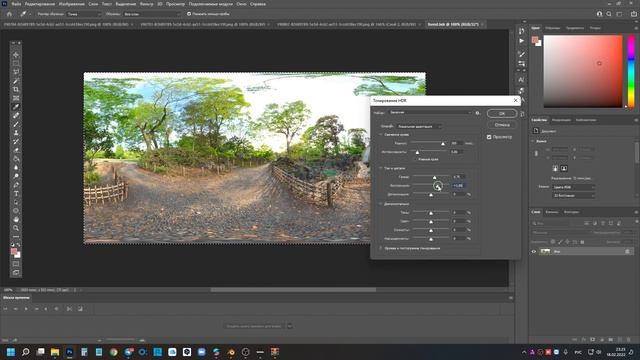Click the timeline Play button
The height and width of the screenshot is (360, 640).
pos(26,309)
